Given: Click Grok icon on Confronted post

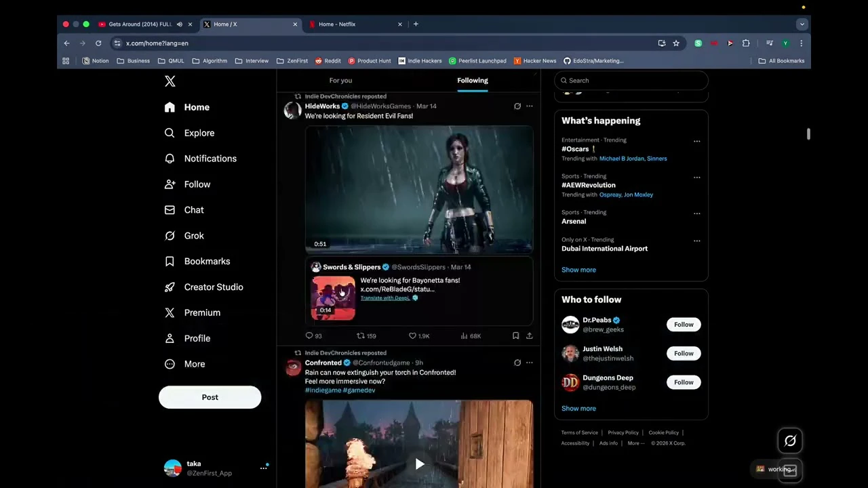Looking at the screenshot, I should click(517, 363).
